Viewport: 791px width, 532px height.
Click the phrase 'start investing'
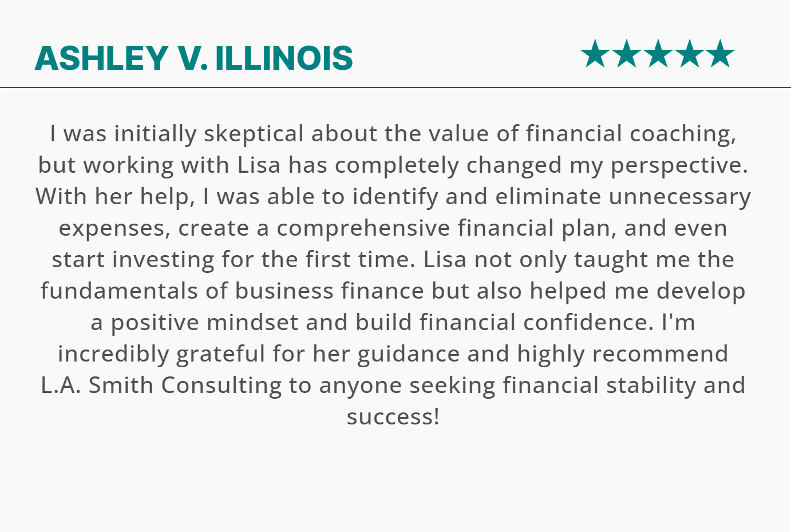[133, 260]
